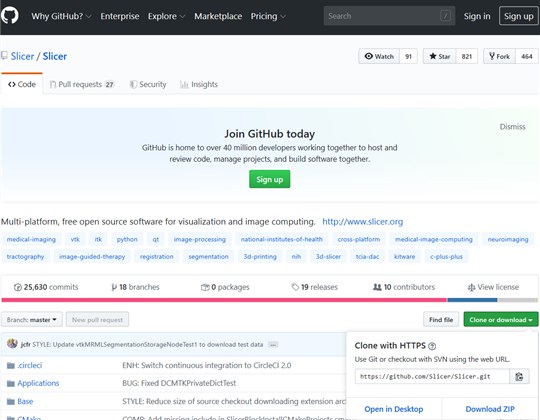
Task: Select tractography topic tag
Action: click(x=25, y=256)
